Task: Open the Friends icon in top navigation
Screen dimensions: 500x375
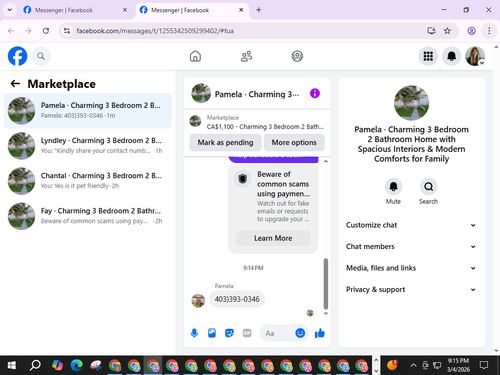Action: pyautogui.click(x=246, y=56)
